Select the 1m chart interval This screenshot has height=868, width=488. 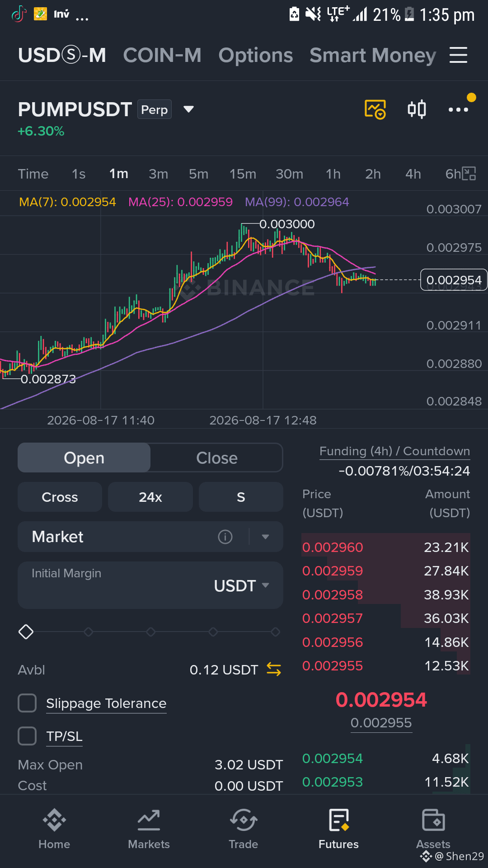click(119, 174)
